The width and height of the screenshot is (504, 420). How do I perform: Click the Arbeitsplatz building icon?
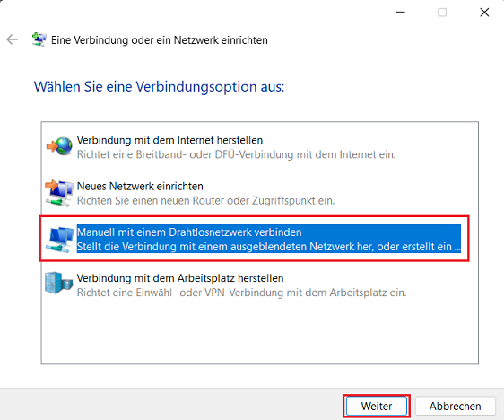(59, 283)
